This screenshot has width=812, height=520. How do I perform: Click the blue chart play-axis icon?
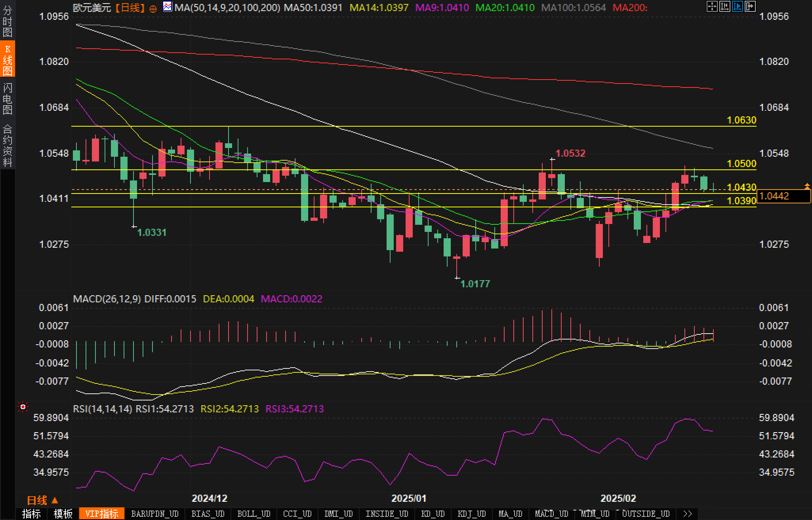click(737, 6)
